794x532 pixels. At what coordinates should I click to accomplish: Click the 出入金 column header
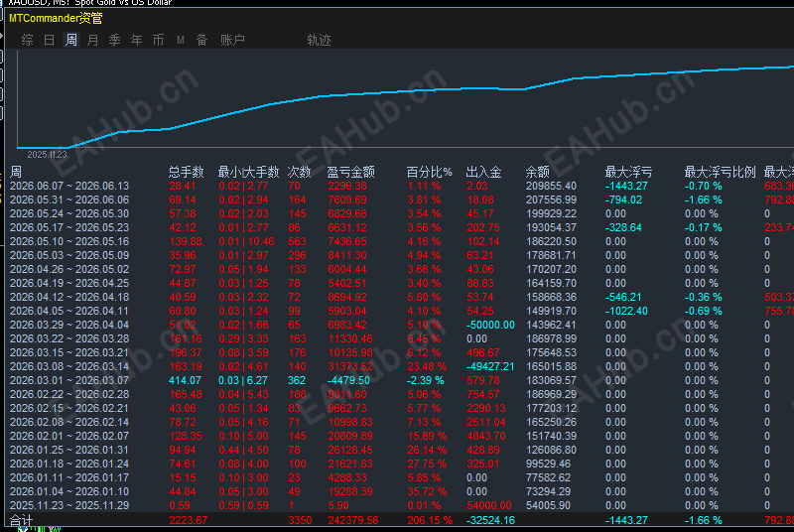(483, 172)
